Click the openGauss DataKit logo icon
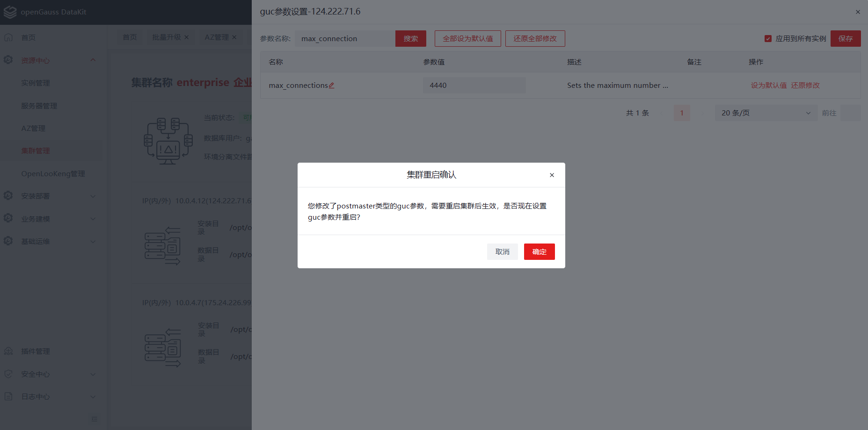This screenshot has height=430, width=868. coord(10,12)
